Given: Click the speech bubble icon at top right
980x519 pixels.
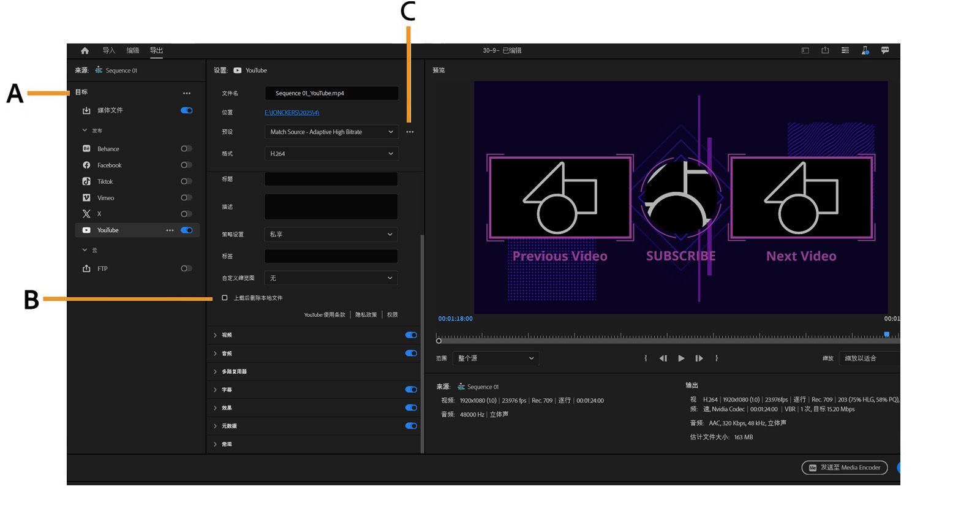Looking at the screenshot, I should tap(885, 51).
